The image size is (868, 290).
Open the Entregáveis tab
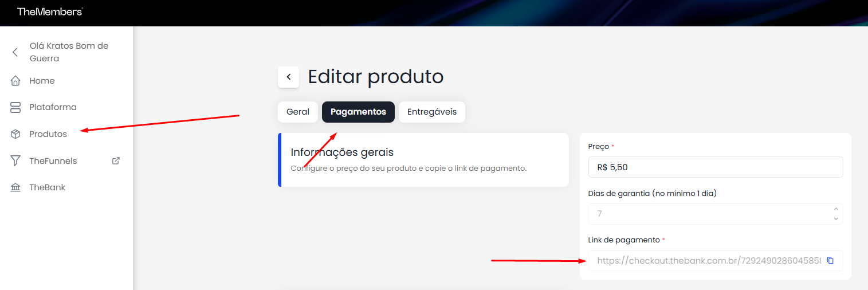click(x=432, y=112)
